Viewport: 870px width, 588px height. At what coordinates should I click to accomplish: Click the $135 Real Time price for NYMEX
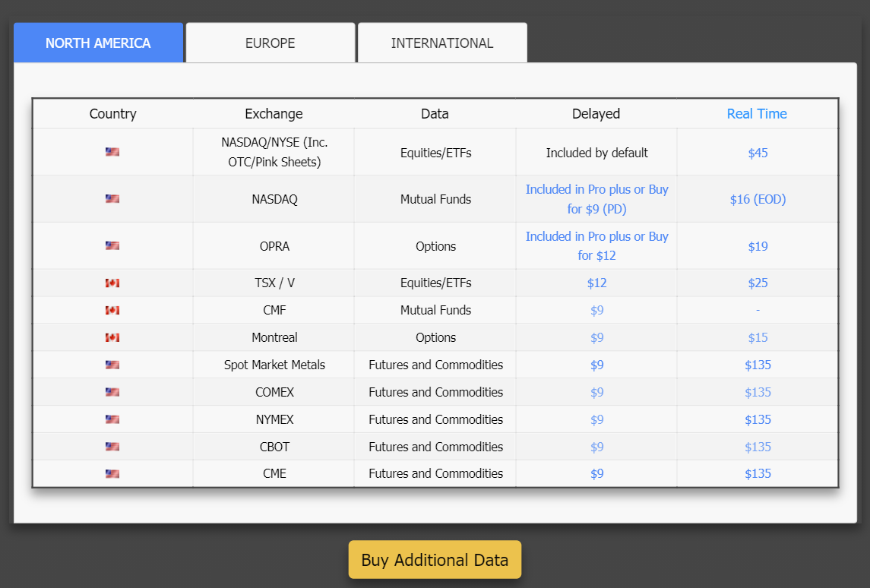point(757,419)
